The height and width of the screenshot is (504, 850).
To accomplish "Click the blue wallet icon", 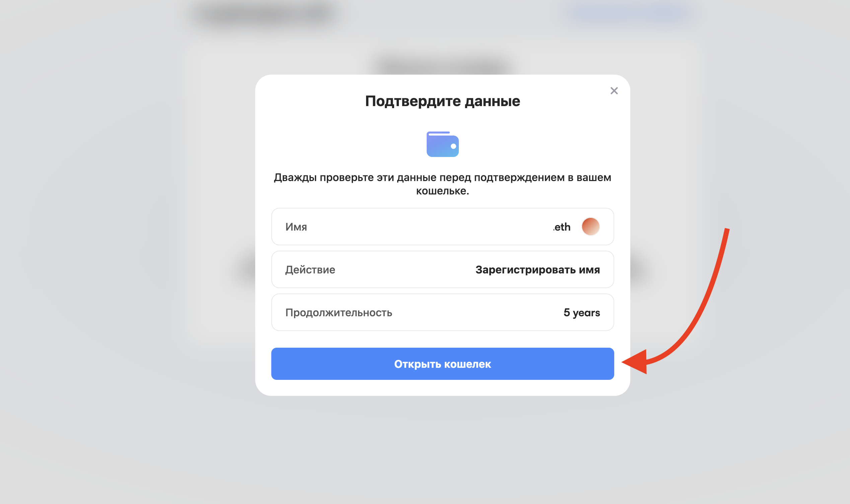I will pyautogui.click(x=442, y=144).
